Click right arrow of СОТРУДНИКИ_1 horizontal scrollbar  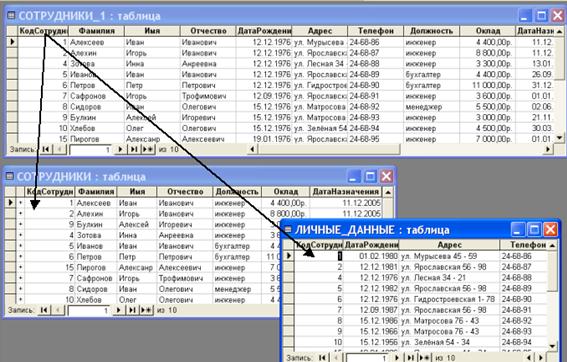tap(548, 149)
